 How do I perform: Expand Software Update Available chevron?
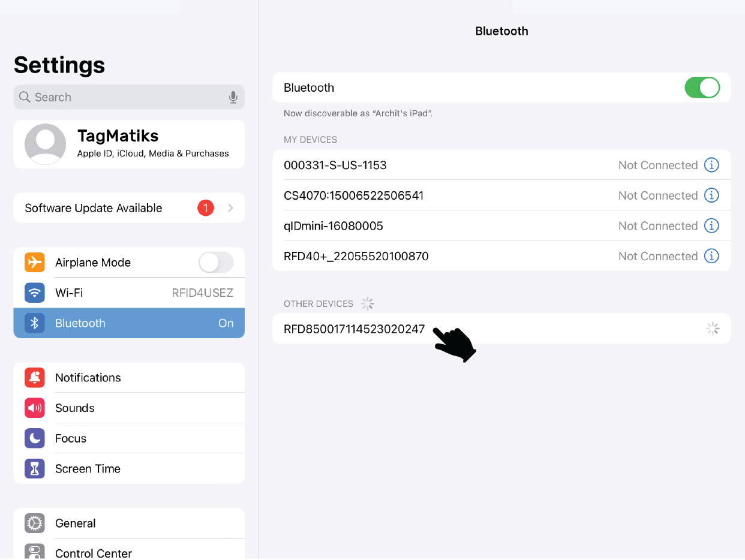pos(230,208)
